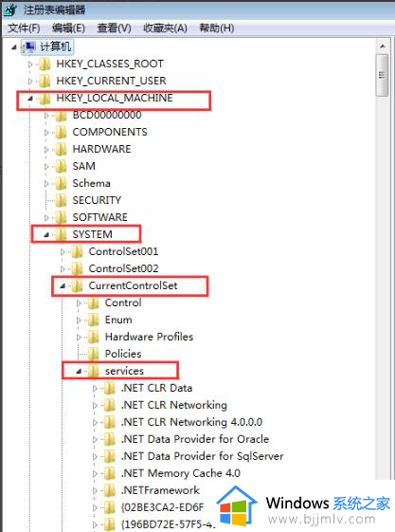Select the CurrentControlSet key label
Image resolution: width=395 pixels, height=532 pixels.
coord(133,285)
